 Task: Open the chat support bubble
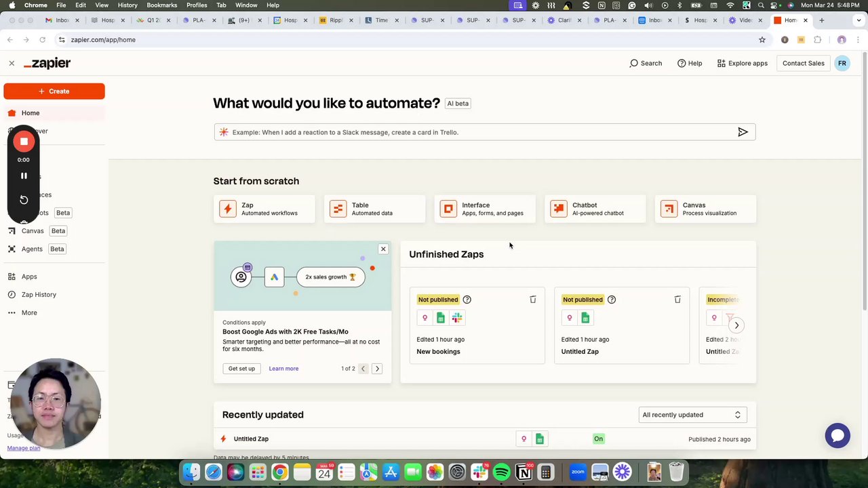coord(837,435)
